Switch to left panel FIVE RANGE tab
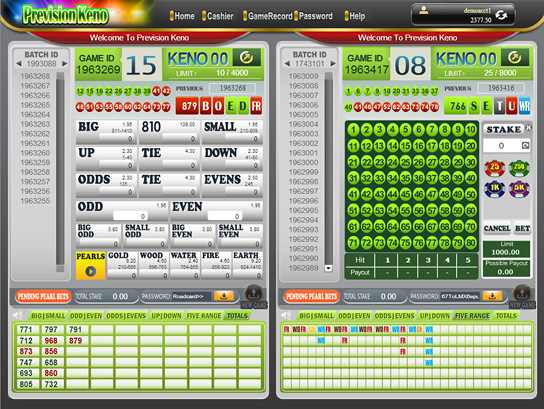 (204, 316)
